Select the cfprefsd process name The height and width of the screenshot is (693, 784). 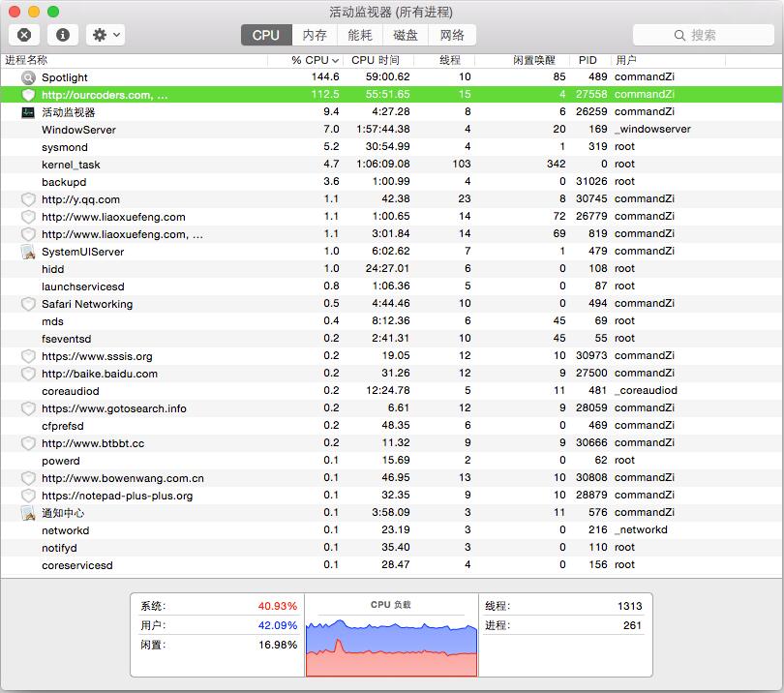point(63,426)
